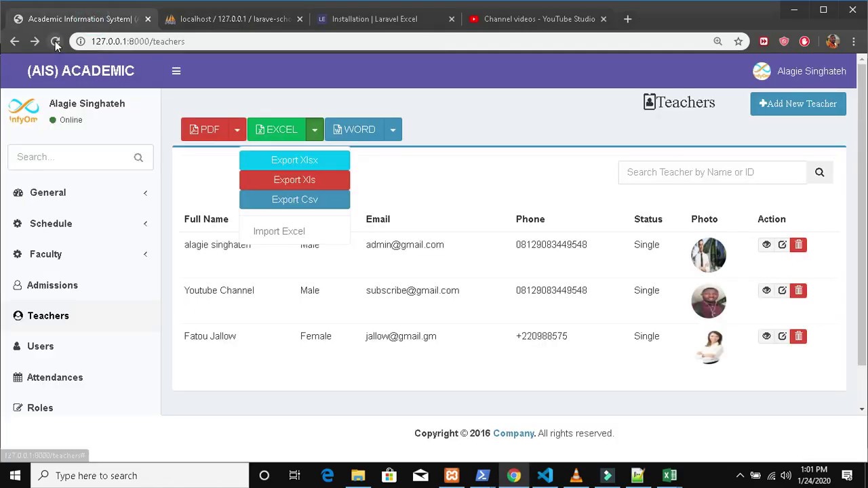Choose Export Xls option
The width and height of the screenshot is (868, 488).
pos(294,180)
